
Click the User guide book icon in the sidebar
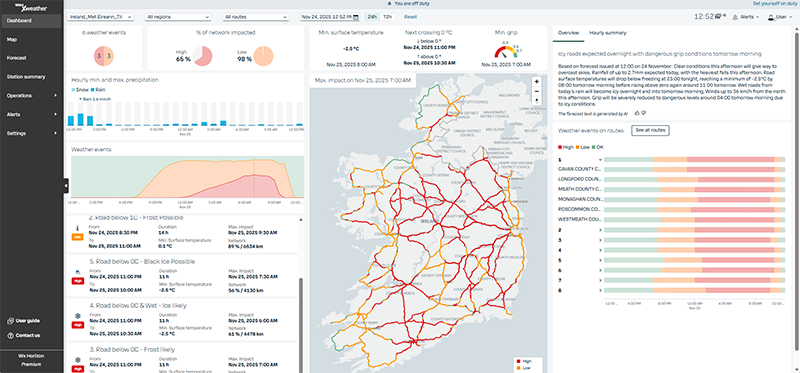(10, 320)
